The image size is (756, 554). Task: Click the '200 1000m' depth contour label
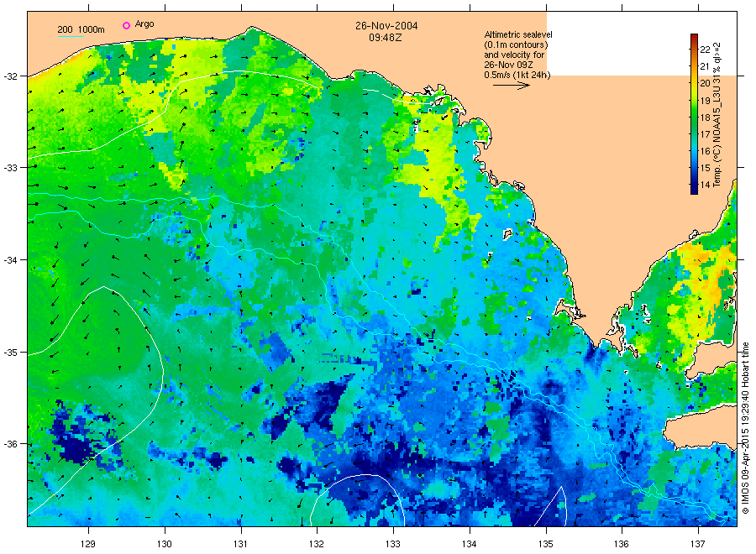tap(81, 30)
